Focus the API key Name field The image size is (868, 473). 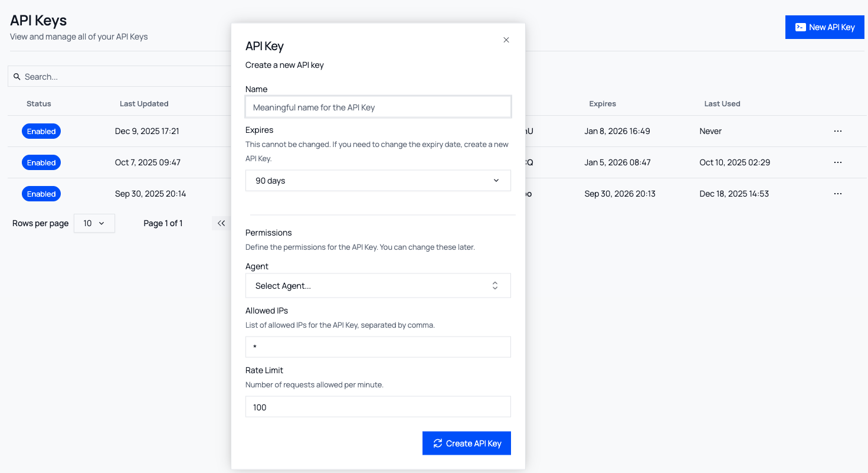(x=378, y=107)
